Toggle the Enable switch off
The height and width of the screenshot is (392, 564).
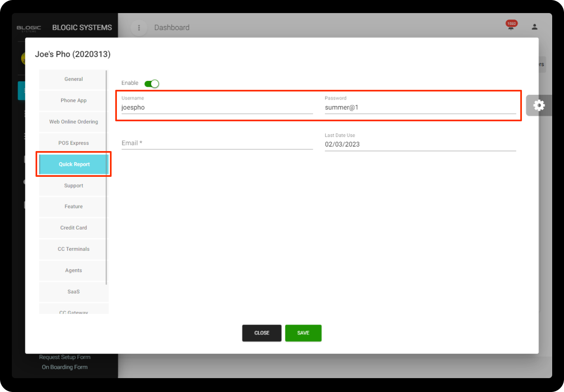152,84
